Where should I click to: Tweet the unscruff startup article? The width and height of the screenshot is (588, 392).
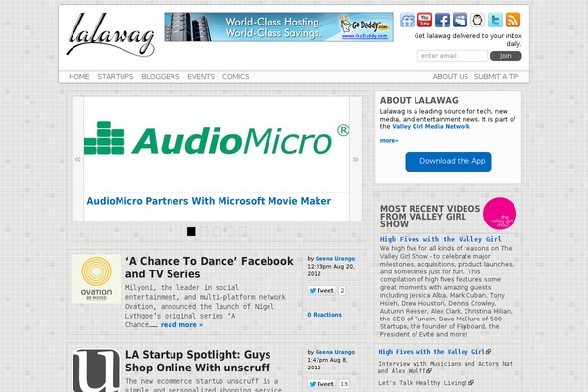(321, 384)
